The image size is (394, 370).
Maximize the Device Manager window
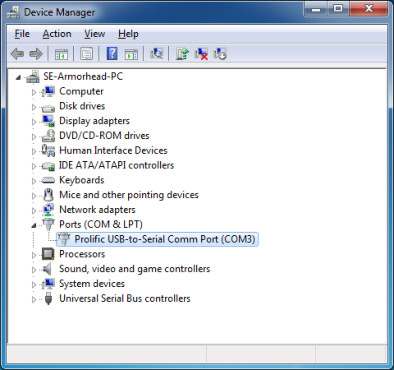pyautogui.click(x=338, y=9)
